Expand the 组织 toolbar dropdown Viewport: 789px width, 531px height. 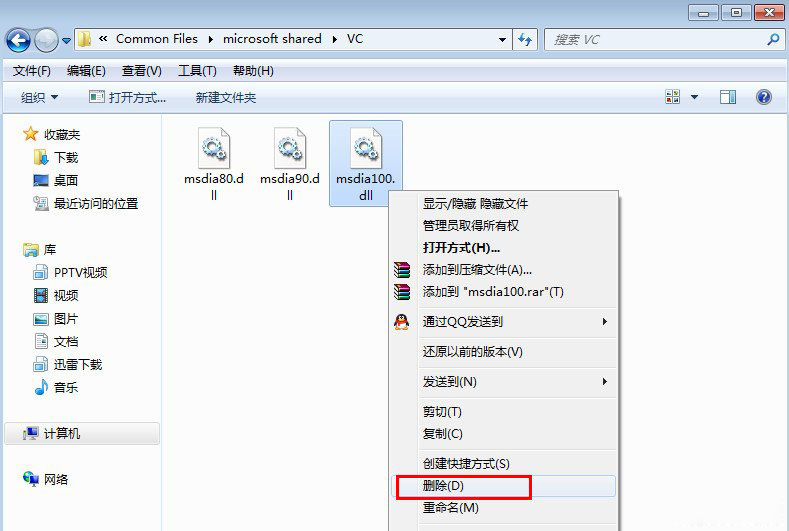[39, 97]
